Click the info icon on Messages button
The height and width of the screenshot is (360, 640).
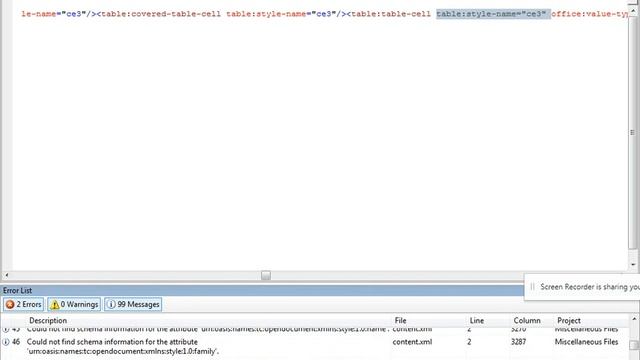click(x=111, y=304)
